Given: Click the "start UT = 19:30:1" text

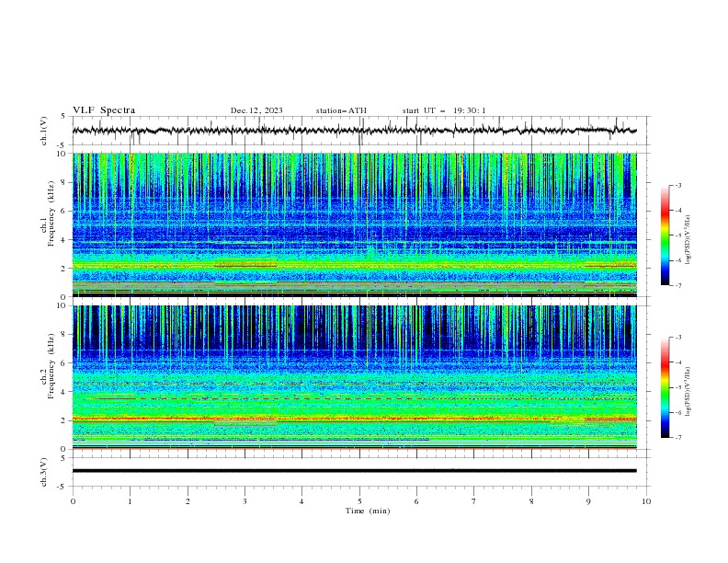Looking at the screenshot, I should [x=444, y=110].
